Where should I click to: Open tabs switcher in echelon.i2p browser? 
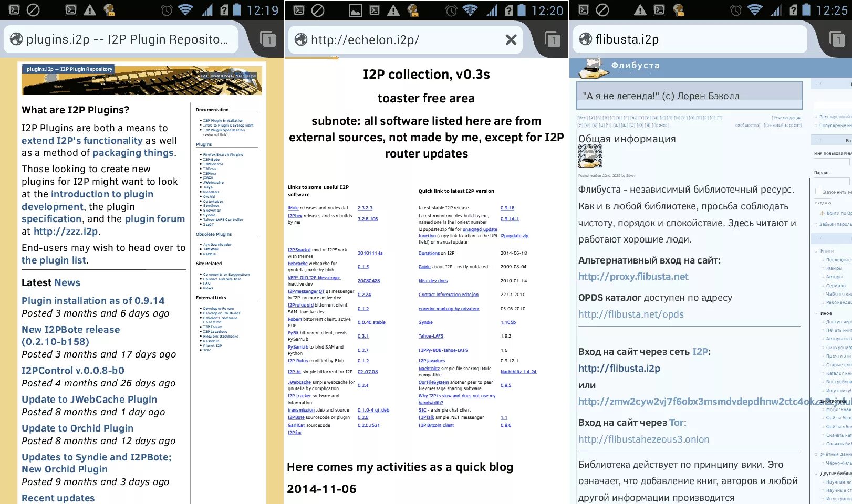pos(553,39)
